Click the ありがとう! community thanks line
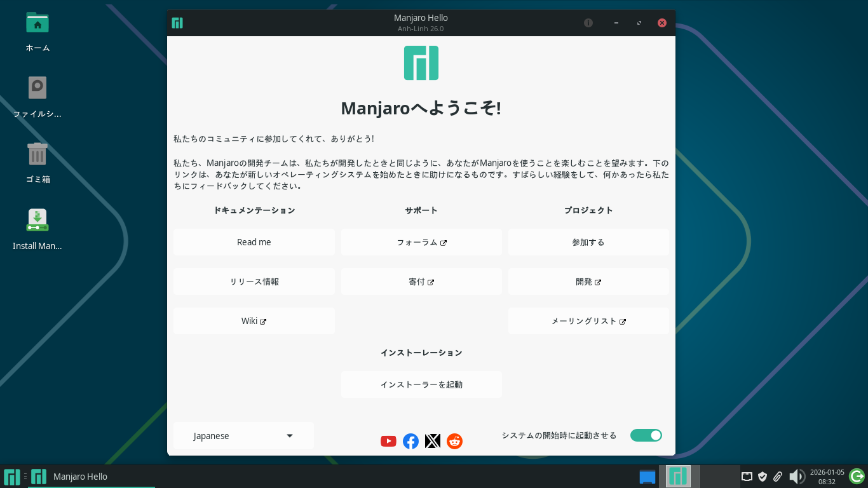This screenshot has height=488, width=868. (x=274, y=139)
